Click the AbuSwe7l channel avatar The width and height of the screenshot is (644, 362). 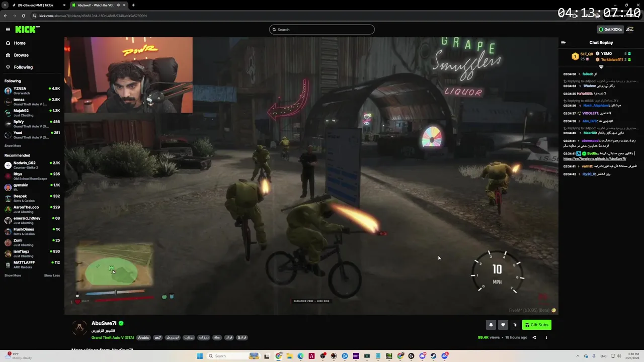click(x=79, y=328)
